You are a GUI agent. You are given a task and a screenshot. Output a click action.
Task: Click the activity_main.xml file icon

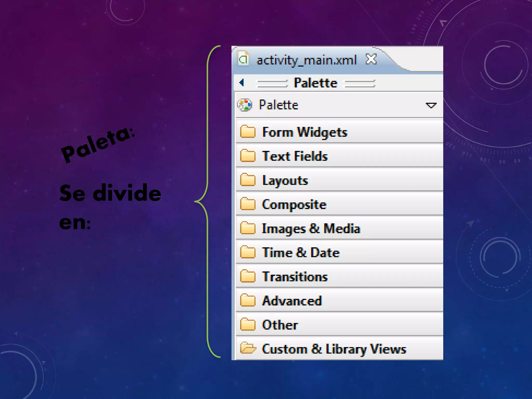coord(243,59)
